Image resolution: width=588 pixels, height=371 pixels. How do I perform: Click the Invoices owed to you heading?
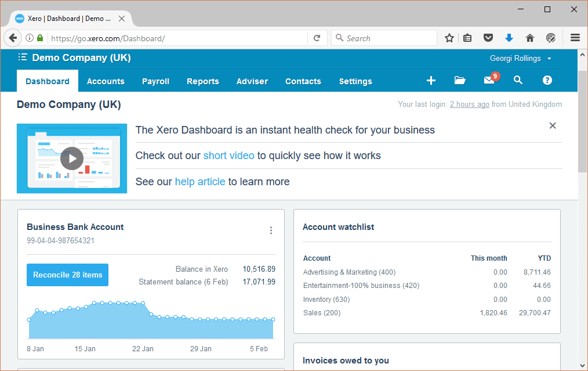click(x=346, y=361)
